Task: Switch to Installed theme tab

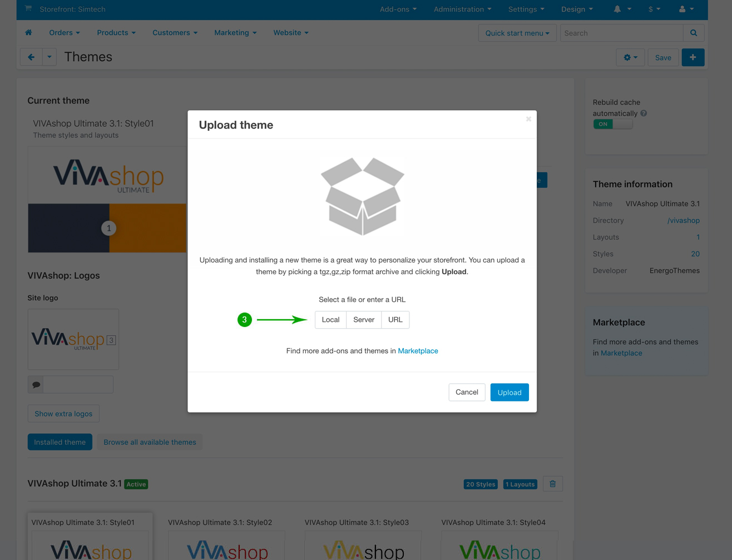Action: click(60, 442)
